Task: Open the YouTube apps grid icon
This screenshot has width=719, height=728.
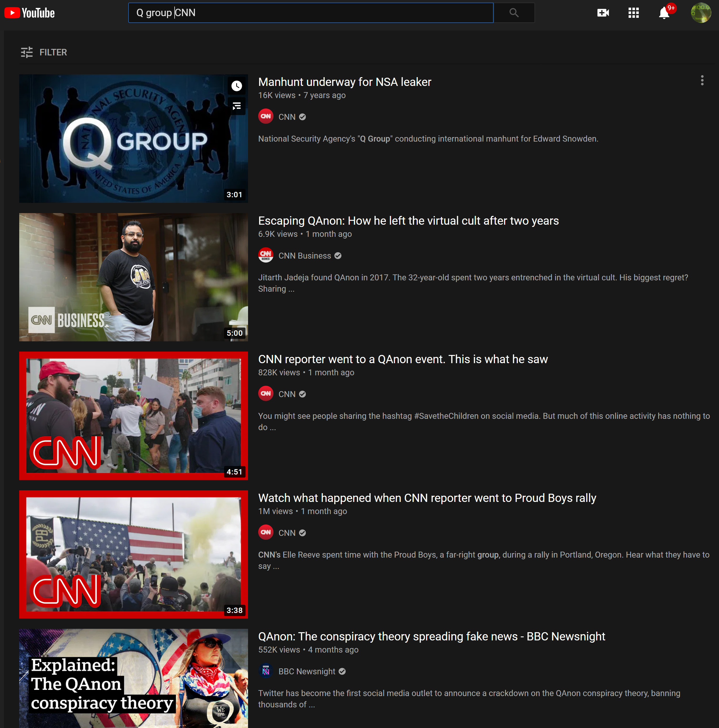Action: [x=633, y=13]
